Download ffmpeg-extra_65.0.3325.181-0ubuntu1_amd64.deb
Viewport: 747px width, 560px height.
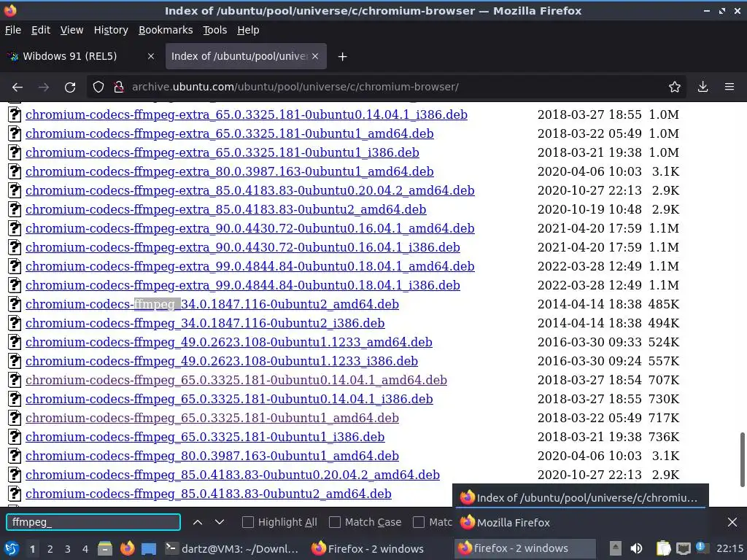(x=230, y=134)
